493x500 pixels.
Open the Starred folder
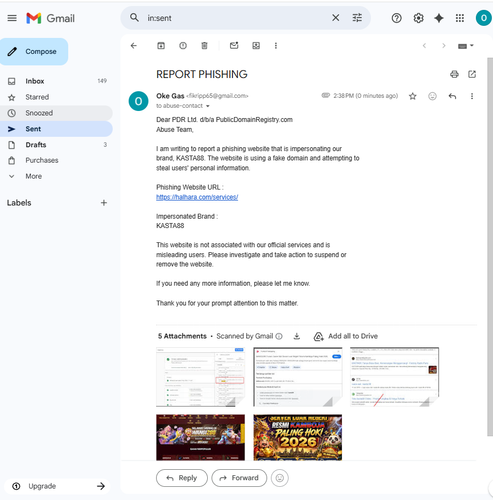pyautogui.click(x=56, y=97)
